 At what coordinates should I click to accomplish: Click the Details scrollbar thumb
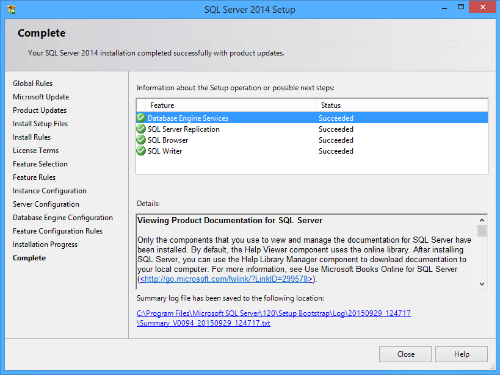pyautogui.click(x=482, y=231)
